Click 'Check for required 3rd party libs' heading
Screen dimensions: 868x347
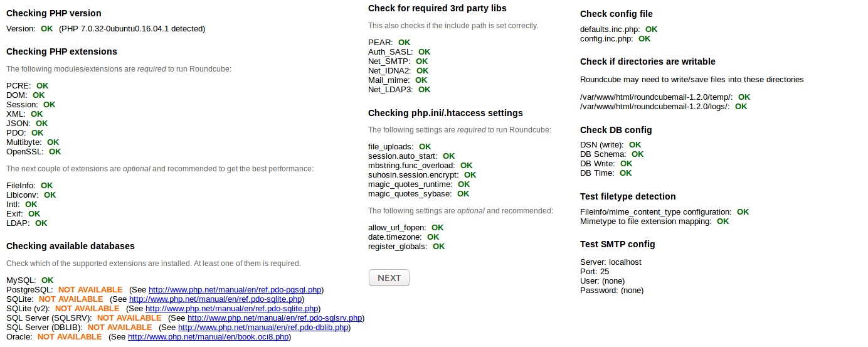click(x=437, y=8)
